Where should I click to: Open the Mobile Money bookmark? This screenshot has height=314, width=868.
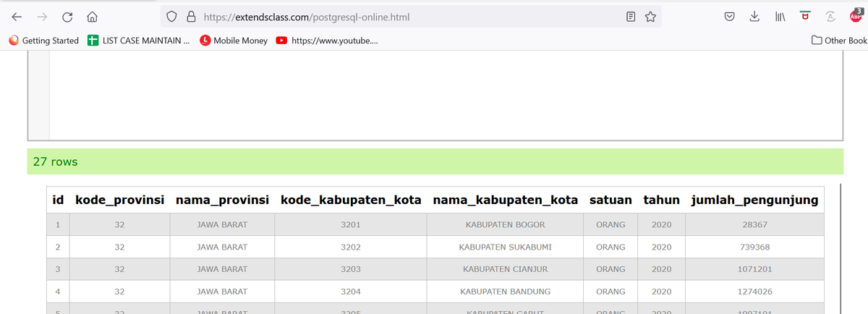[234, 41]
